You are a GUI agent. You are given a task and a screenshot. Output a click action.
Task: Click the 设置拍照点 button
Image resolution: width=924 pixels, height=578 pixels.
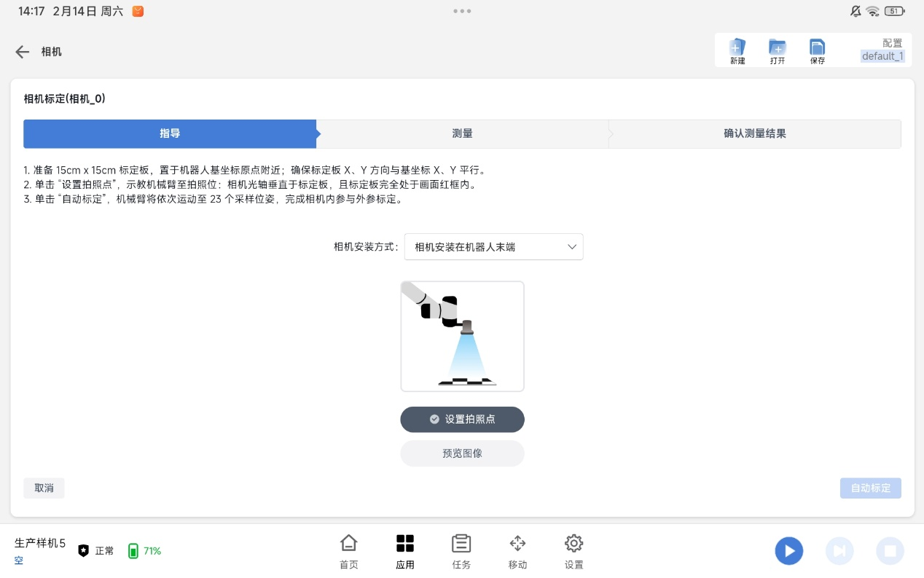click(x=462, y=419)
